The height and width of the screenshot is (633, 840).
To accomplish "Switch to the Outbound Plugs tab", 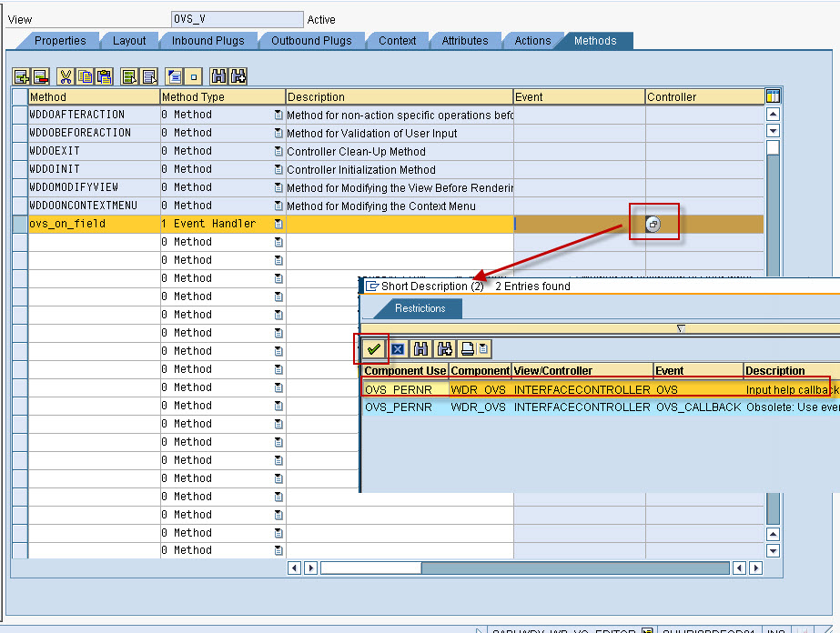I will (x=311, y=40).
